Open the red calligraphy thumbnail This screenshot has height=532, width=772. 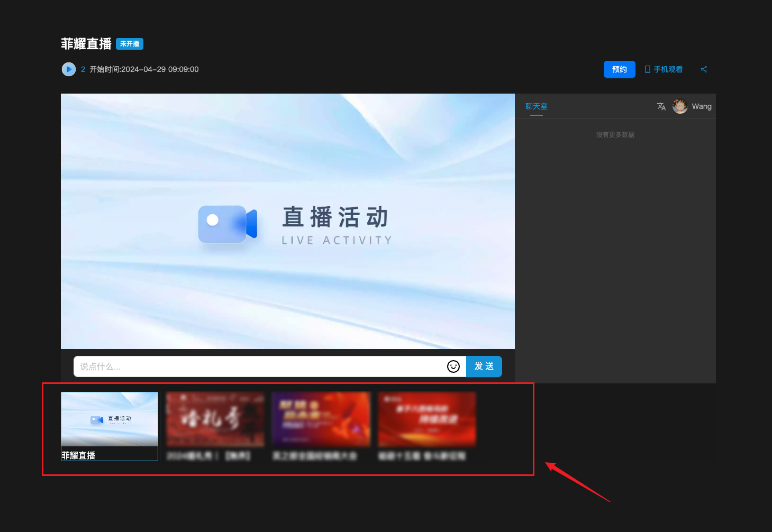point(215,419)
